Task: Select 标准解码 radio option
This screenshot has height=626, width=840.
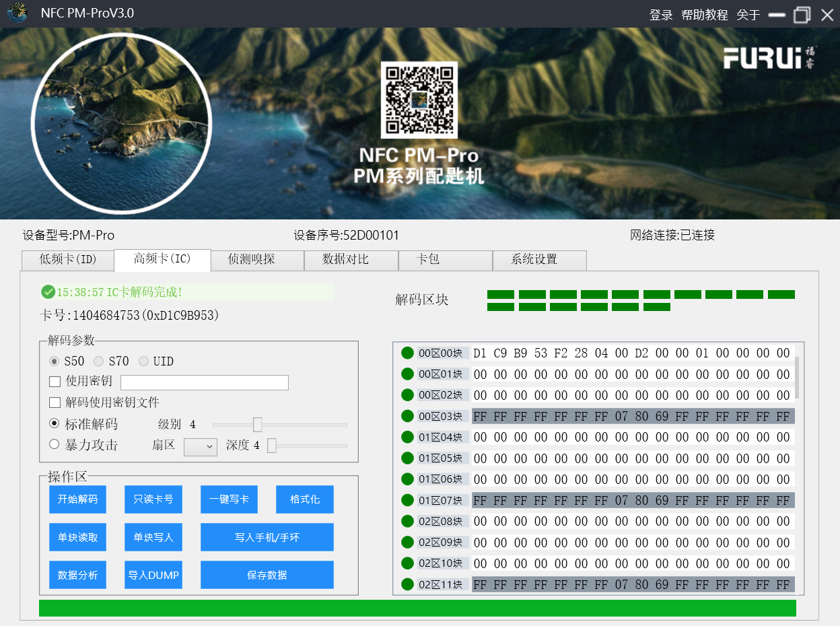Action: 55,424
